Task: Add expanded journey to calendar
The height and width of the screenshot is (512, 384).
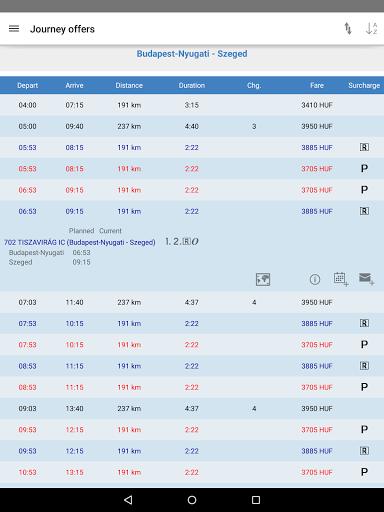Action: 341,279
